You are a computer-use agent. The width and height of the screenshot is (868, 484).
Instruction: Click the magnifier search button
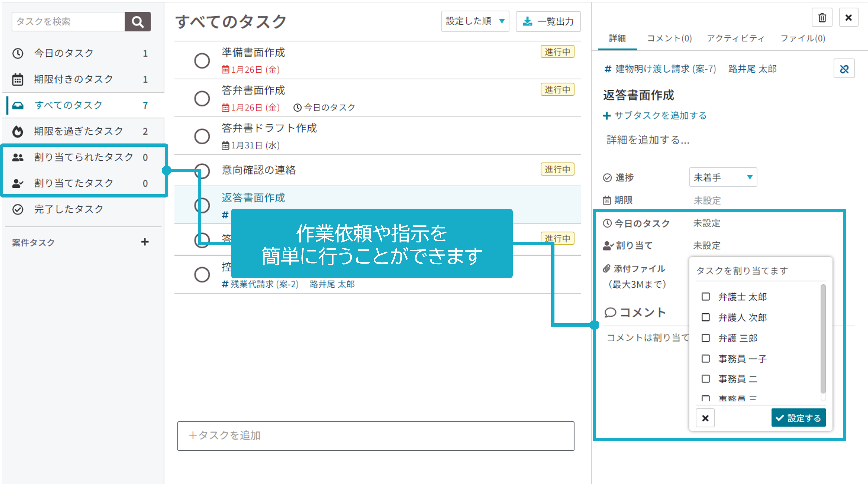tap(138, 22)
